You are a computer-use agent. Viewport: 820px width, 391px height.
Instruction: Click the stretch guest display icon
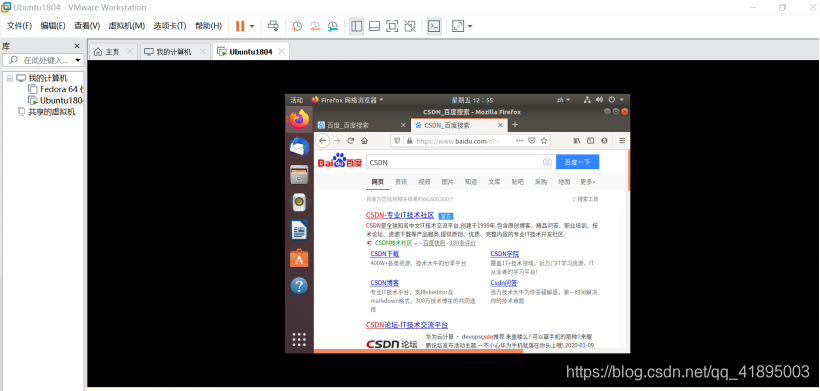pos(458,26)
